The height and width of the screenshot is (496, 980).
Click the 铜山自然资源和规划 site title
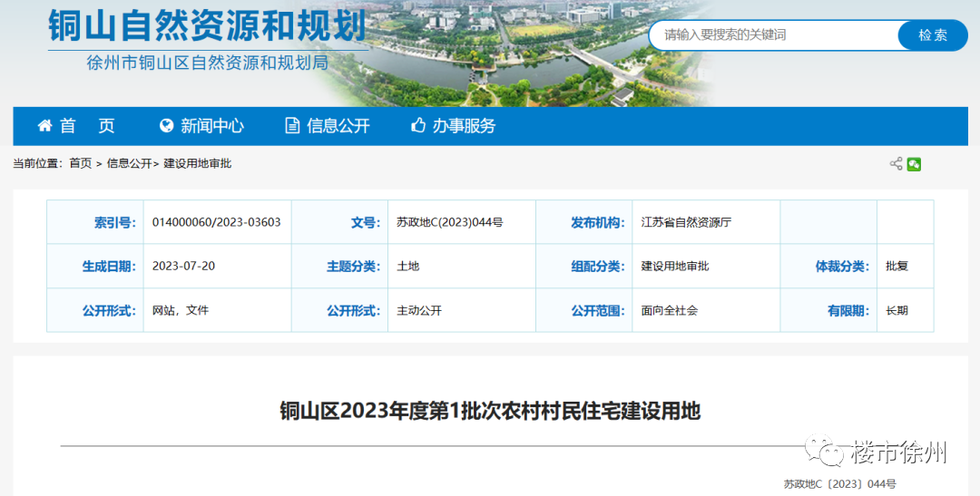coord(207,25)
